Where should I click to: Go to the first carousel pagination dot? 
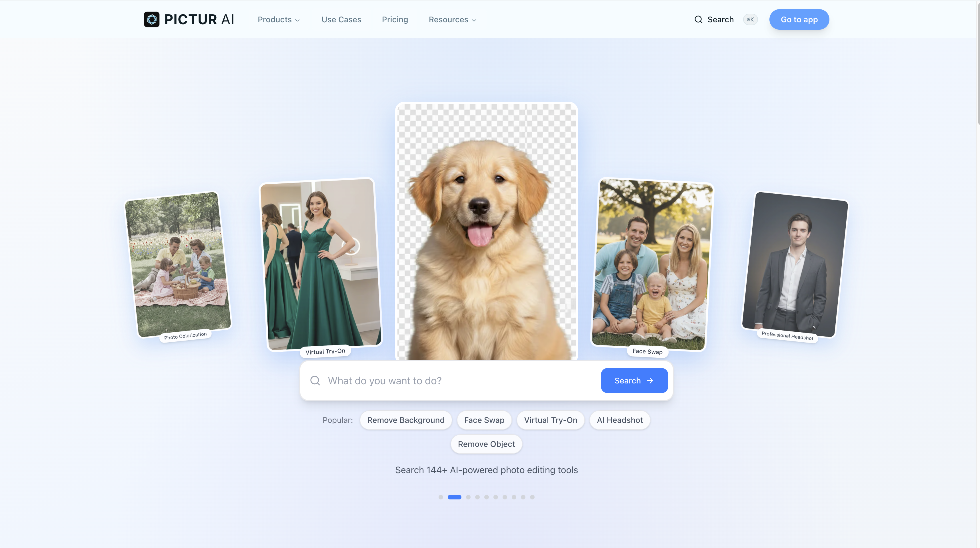(x=441, y=497)
